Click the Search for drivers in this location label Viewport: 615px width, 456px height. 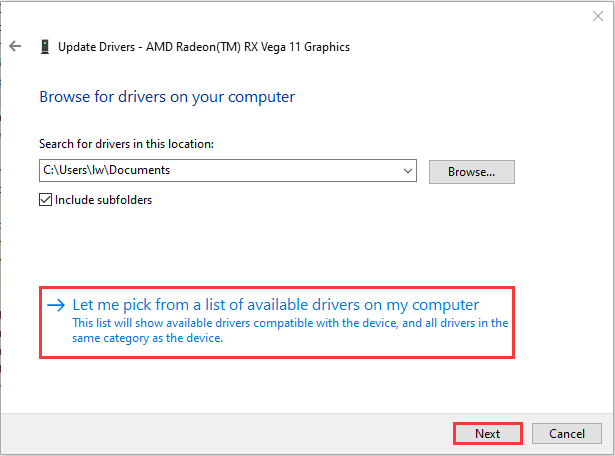(x=126, y=144)
